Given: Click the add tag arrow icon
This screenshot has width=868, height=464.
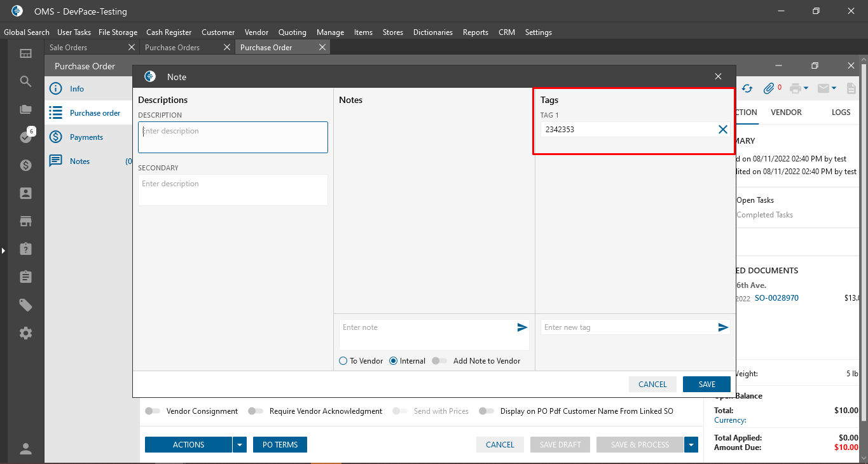Looking at the screenshot, I should (x=723, y=327).
